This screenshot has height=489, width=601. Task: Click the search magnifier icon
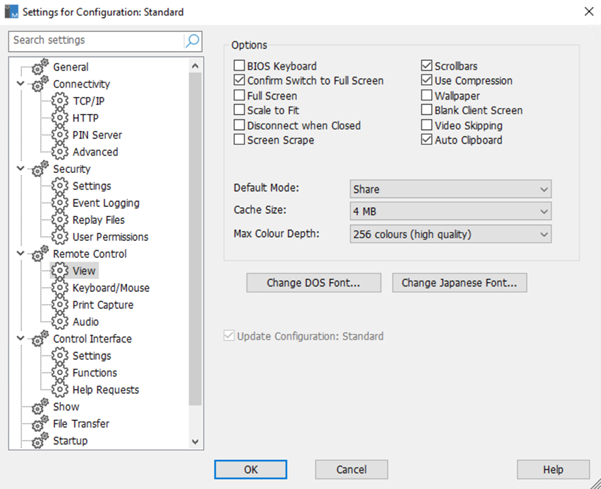point(192,40)
